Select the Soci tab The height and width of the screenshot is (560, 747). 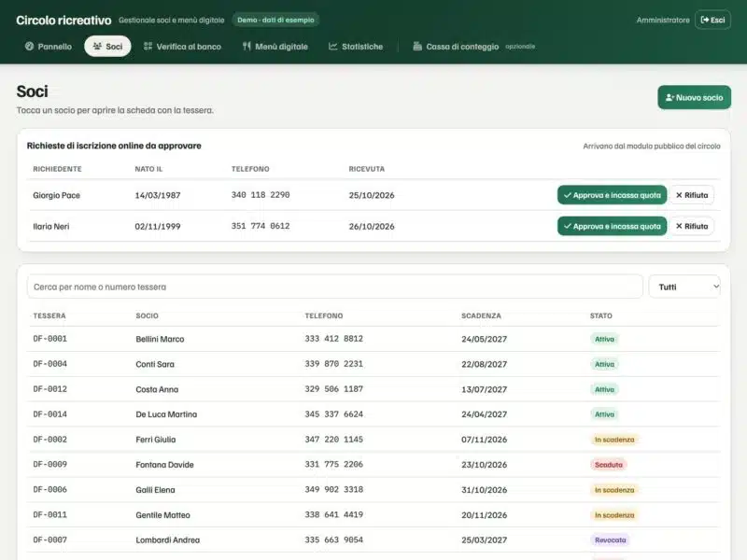coord(107,46)
